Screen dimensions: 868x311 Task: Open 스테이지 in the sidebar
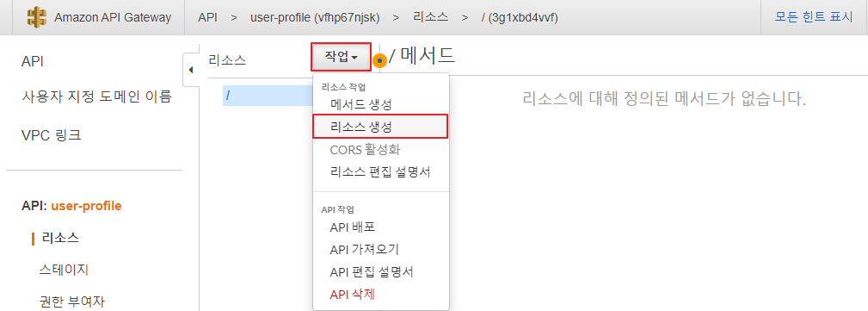click(x=64, y=270)
